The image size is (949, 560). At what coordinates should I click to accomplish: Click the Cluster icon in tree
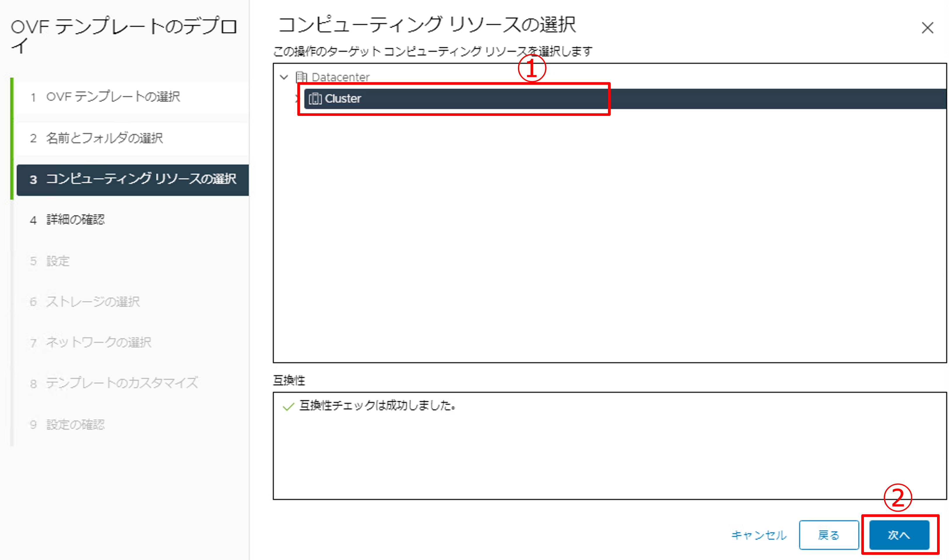point(315,98)
